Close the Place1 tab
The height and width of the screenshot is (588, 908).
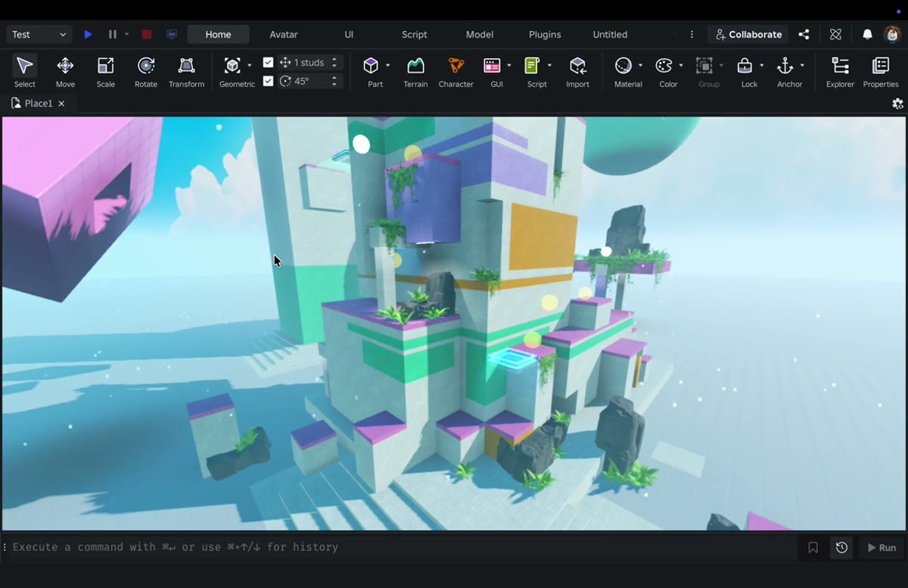(61, 104)
